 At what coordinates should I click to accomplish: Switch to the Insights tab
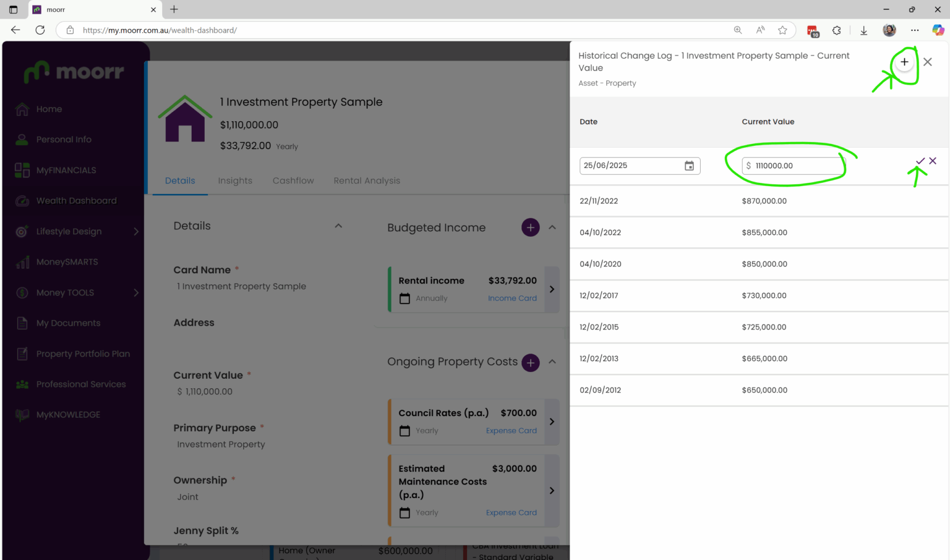(x=235, y=180)
